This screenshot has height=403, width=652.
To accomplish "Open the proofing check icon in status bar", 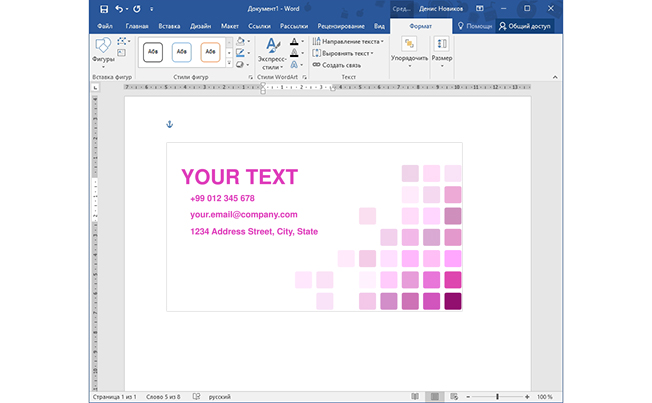I will 196,397.
